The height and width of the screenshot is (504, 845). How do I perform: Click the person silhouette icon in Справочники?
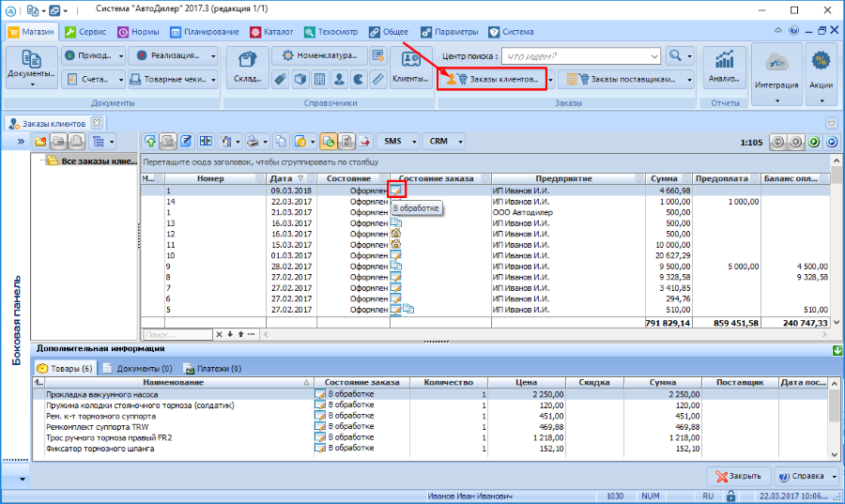point(339,79)
